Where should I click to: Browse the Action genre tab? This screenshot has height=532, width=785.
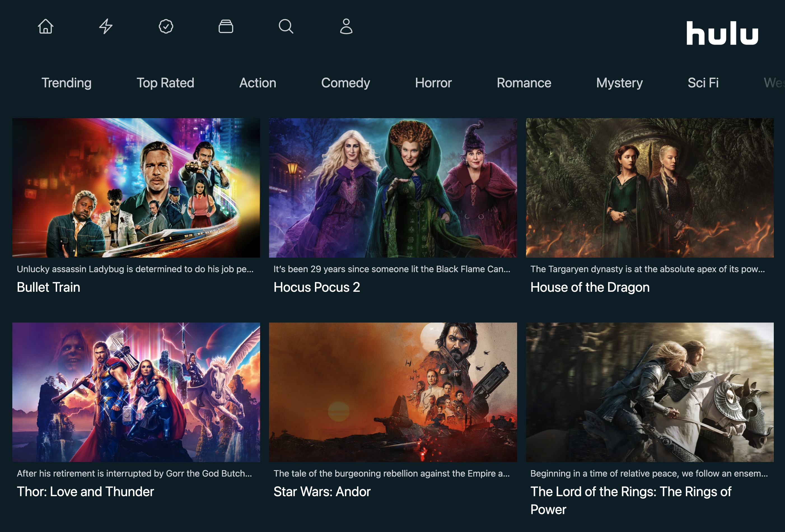click(x=258, y=83)
